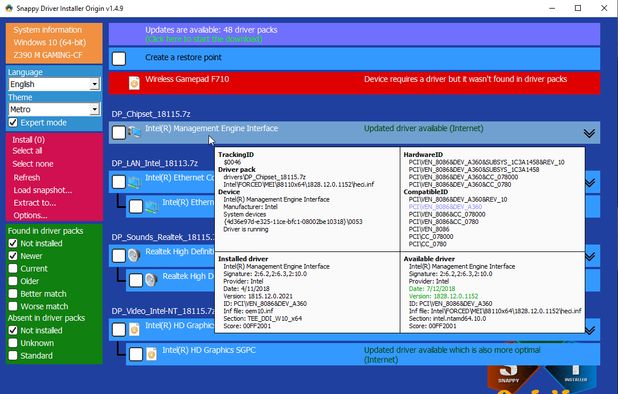This screenshot has width=618, height=394.
Task: Select the Intel HD Graphics driver checkbox
Action: (119, 329)
